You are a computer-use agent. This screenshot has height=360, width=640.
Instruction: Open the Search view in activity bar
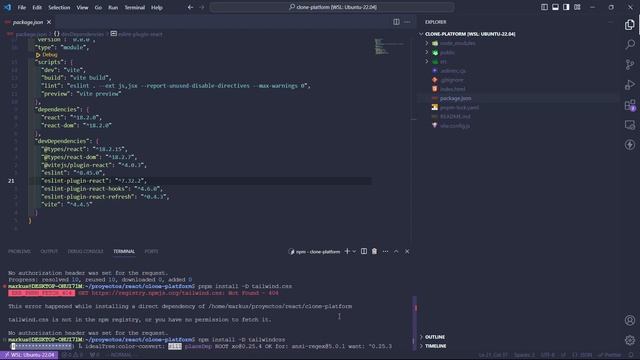[629, 44]
